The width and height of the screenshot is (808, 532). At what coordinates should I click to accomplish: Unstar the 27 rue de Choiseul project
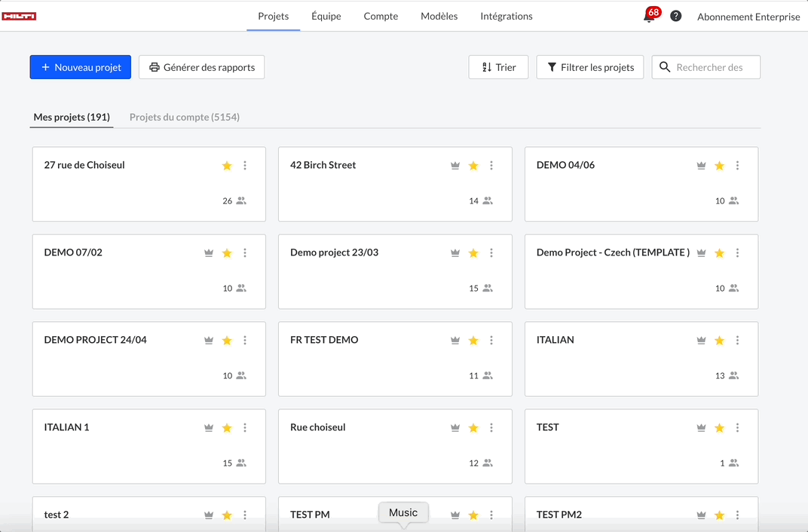tap(227, 165)
